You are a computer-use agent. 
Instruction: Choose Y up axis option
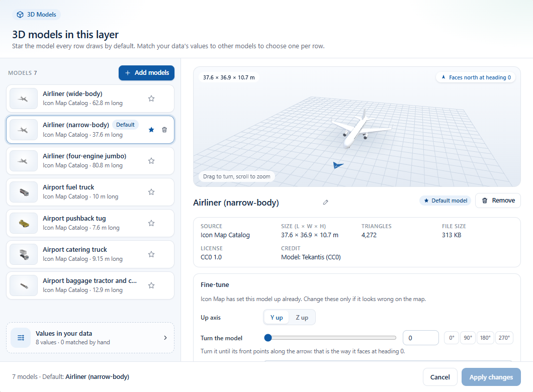(277, 318)
